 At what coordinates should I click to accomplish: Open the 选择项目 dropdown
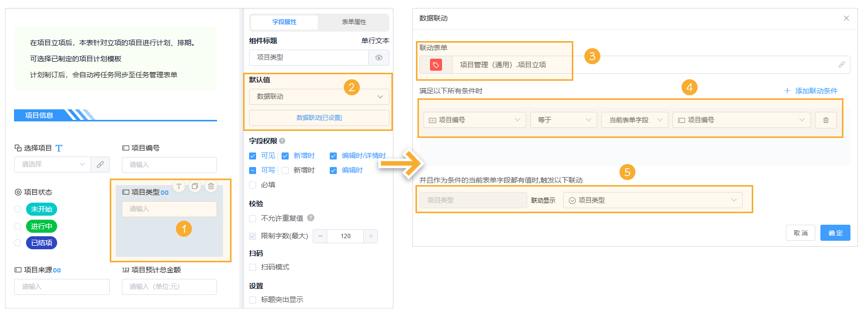point(53,164)
